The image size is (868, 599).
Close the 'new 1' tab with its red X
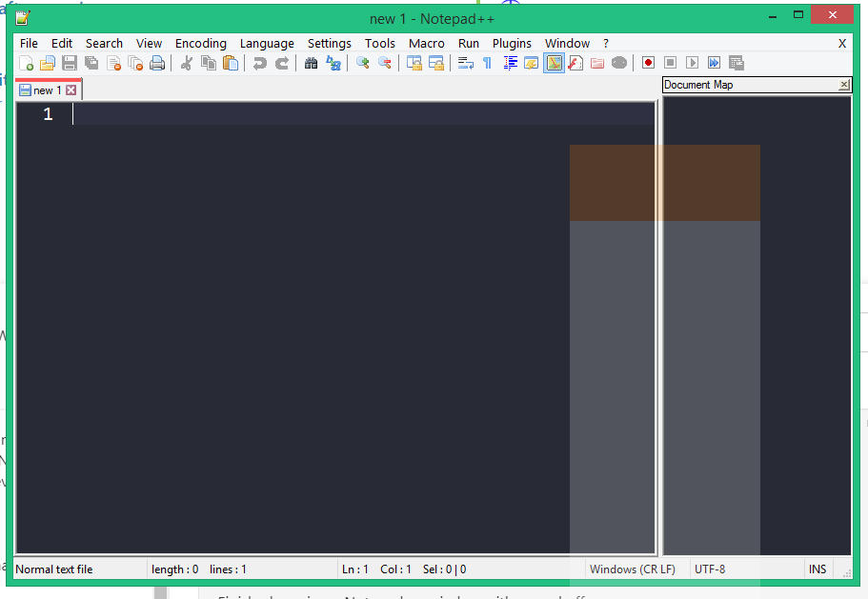coord(71,90)
